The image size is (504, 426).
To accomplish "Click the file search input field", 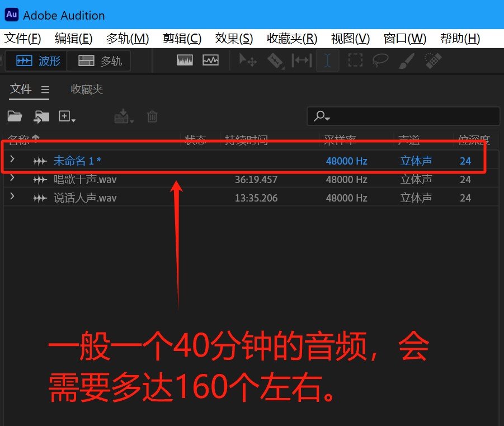I will 411,116.
